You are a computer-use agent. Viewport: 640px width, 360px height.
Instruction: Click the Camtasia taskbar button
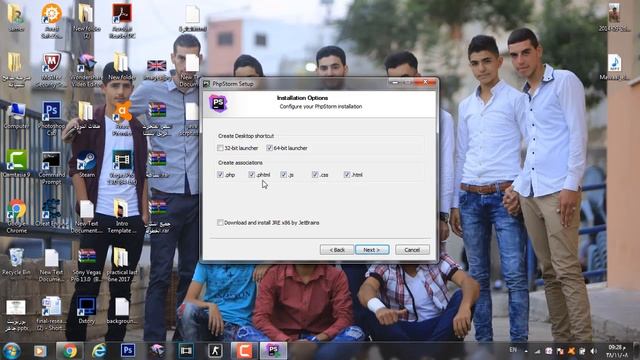[244, 351]
